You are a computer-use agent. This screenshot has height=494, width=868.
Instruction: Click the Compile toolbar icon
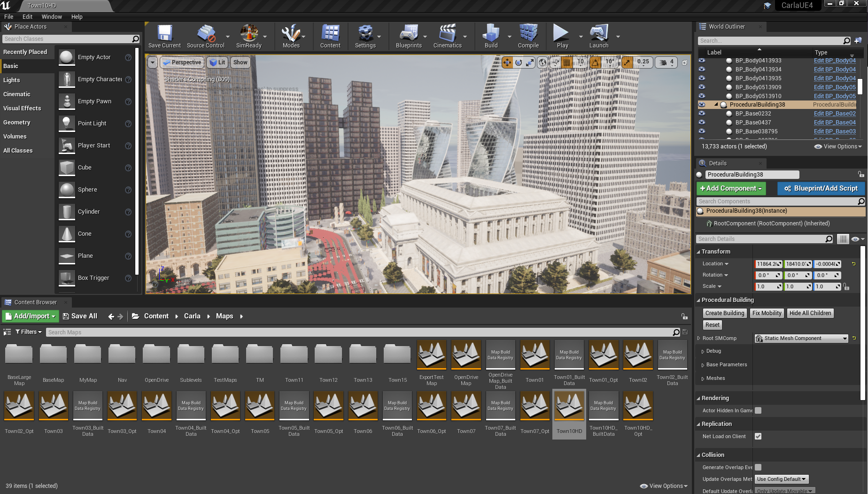tap(528, 33)
